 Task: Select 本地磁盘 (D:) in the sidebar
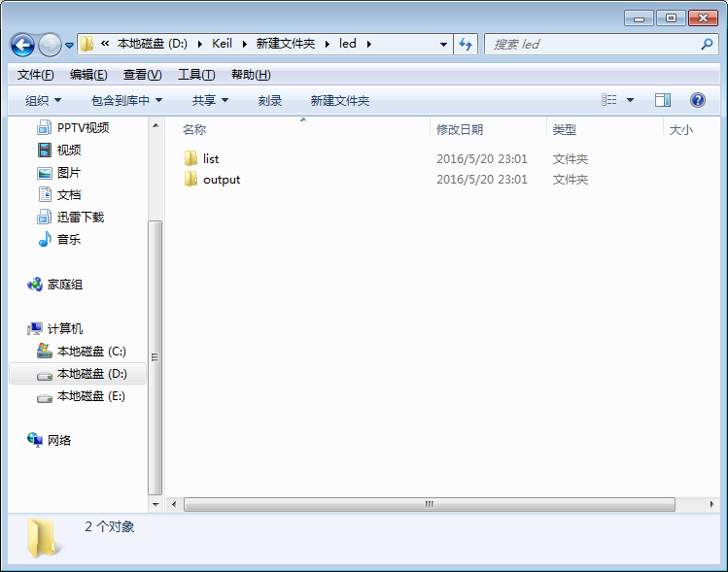(x=78, y=374)
